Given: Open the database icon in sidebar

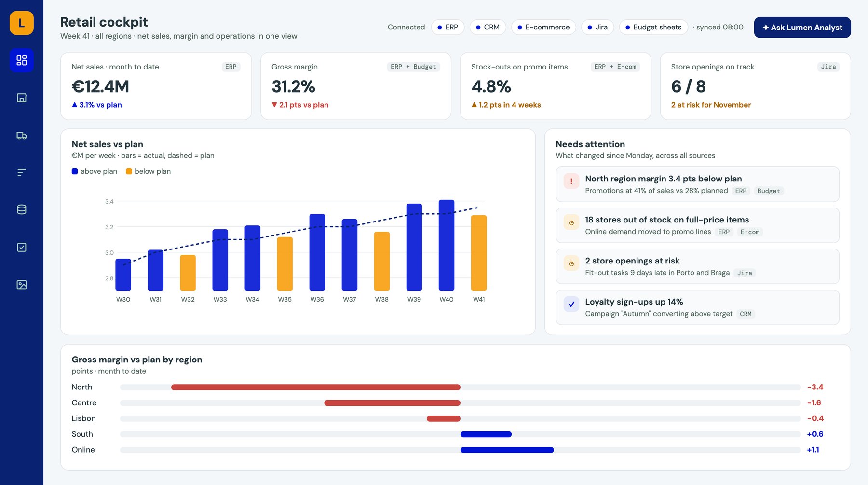Looking at the screenshot, I should 22,209.
